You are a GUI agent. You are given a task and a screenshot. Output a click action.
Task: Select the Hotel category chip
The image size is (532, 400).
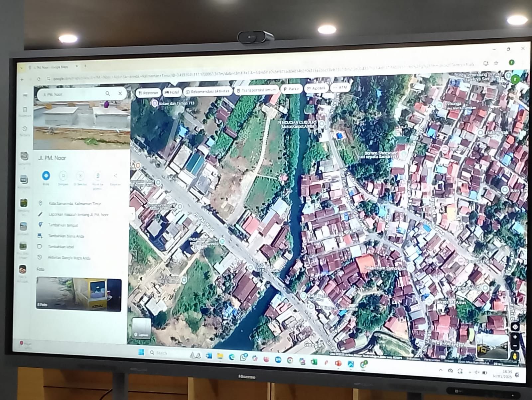(x=172, y=92)
